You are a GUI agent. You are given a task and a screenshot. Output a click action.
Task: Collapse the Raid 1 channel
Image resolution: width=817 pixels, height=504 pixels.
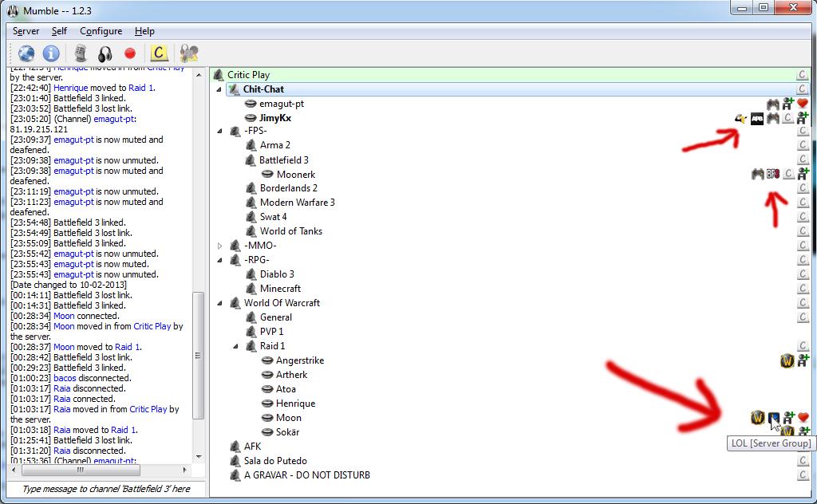pyautogui.click(x=235, y=345)
